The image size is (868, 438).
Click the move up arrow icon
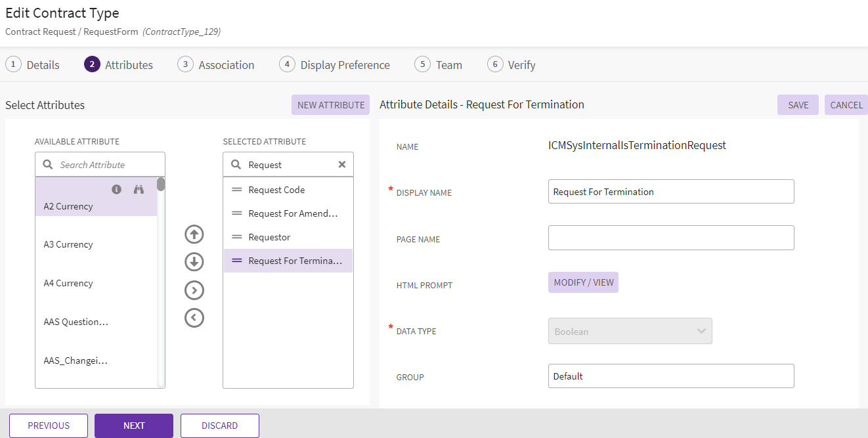(194, 234)
